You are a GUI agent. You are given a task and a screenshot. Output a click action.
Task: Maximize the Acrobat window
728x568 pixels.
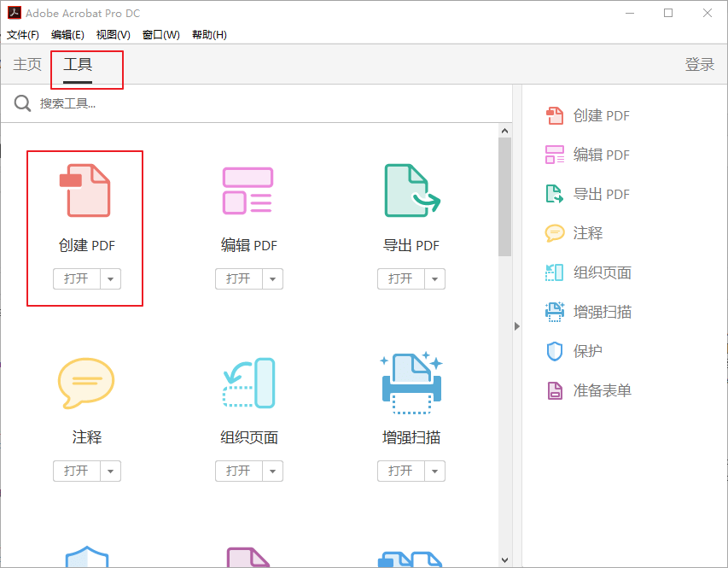668,13
